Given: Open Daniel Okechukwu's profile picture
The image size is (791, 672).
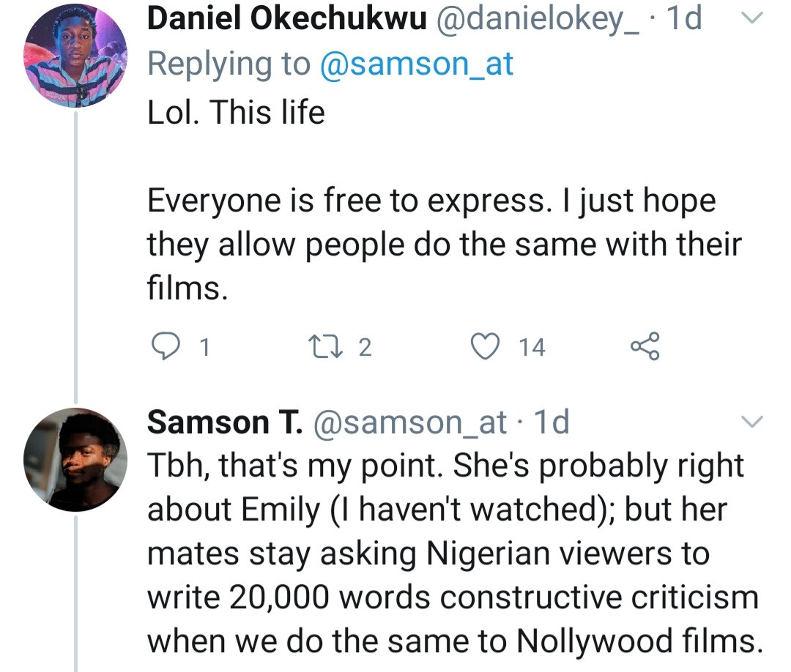Looking at the screenshot, I should point(75,56).
